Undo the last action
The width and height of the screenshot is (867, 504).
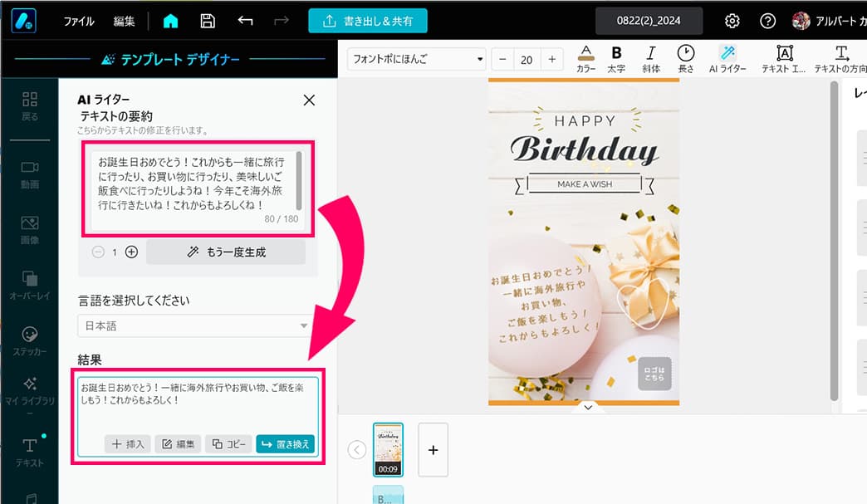coord(245,21)
